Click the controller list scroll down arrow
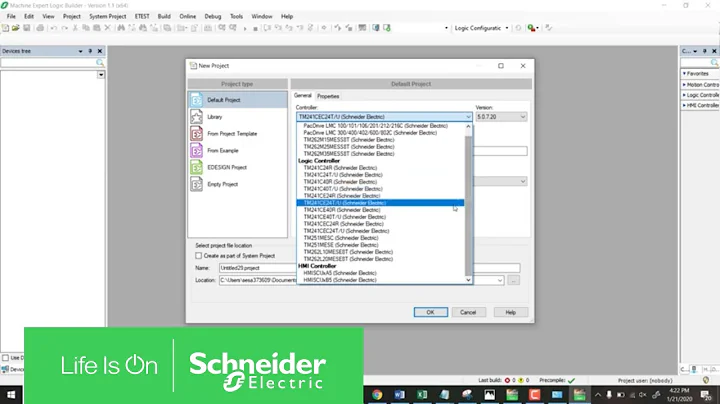Screen dimensions: 720x404 (468, 280)
